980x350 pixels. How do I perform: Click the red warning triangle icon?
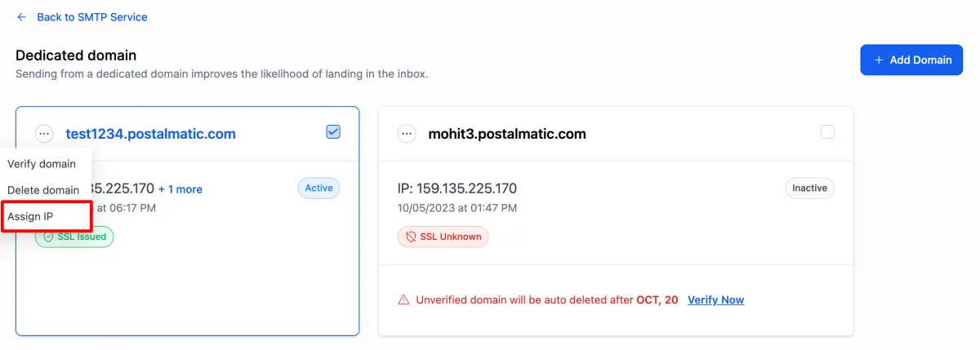[403, 300]
